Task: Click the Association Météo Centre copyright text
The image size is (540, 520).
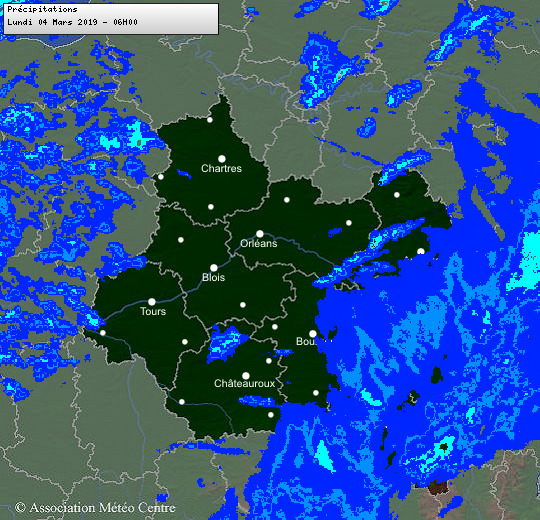Action: (95, 508)
